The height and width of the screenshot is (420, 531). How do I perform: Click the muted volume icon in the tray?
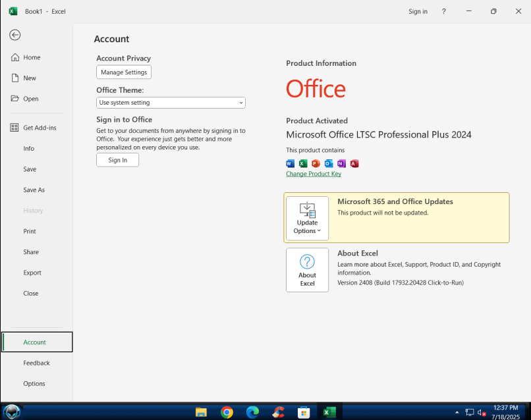click(x=482, y=413)
